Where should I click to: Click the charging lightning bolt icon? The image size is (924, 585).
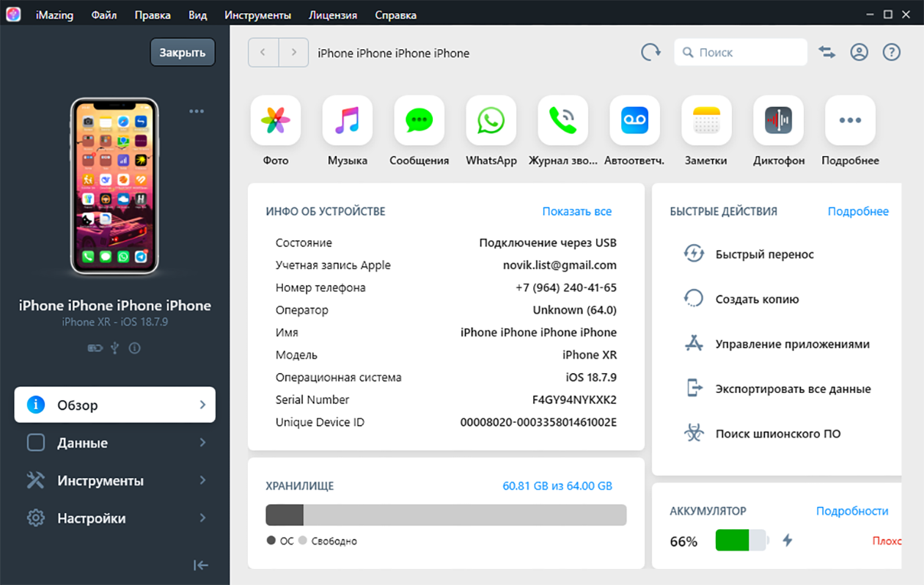click(788, 541)
